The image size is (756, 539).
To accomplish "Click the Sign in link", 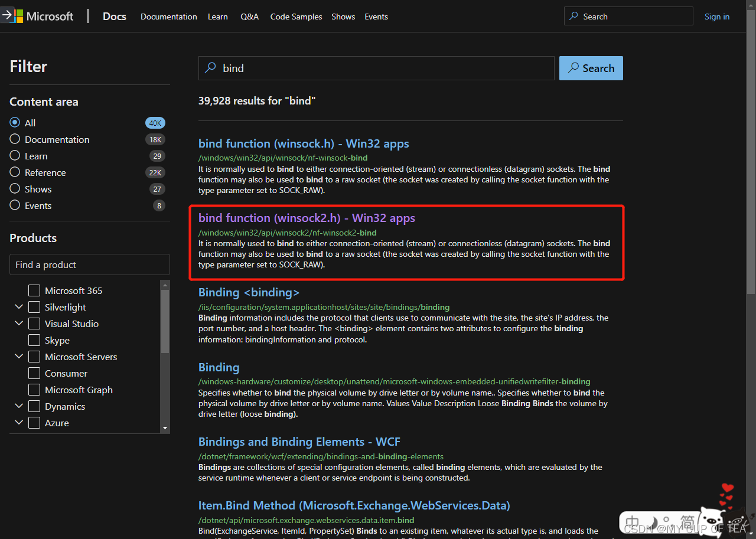I will pyautogui.click(x=717, y=17).
